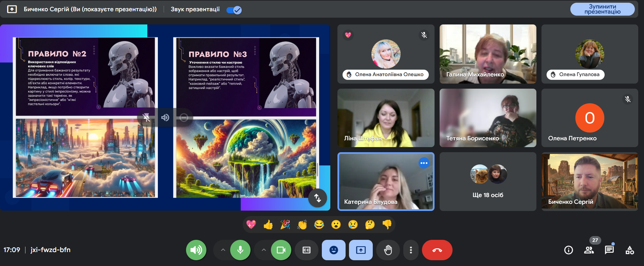The image size is (644, 266).
Task: Raise hand using the hand icon
Action: click(x=388, y=250)
